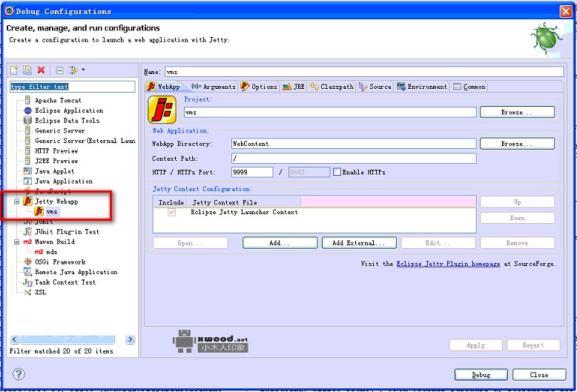Switch to the Source tab

coord(375,87)
